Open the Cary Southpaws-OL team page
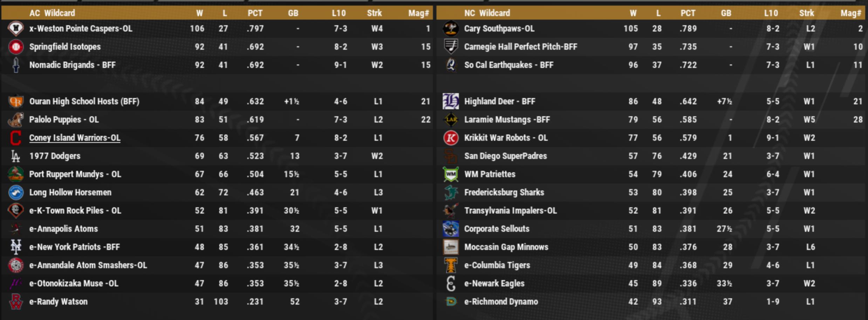868x320 pixels. [499, 29]
